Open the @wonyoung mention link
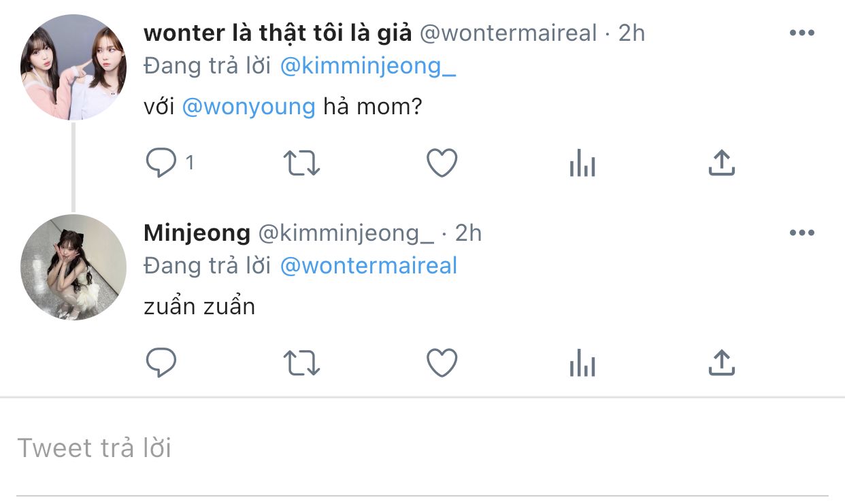Image resolution: width=845 pixels, height=504 pixels. (x=249, y=107)
